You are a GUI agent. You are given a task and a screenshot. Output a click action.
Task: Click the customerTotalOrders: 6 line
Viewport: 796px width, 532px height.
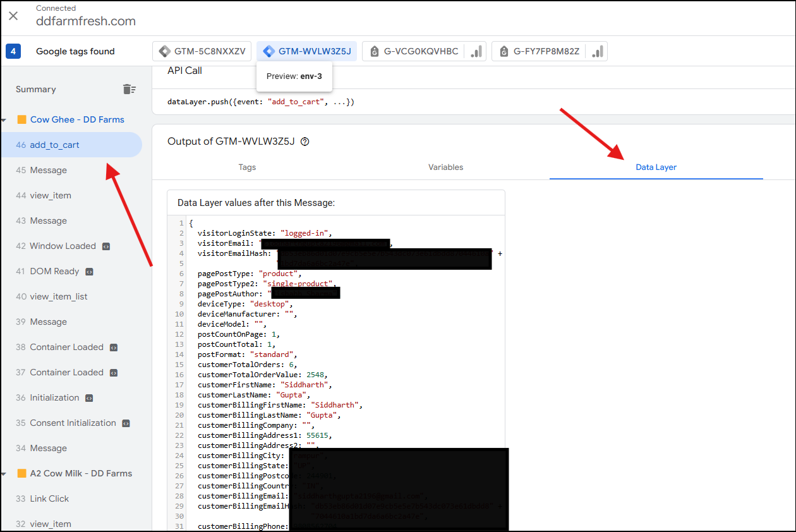(247, 365)
